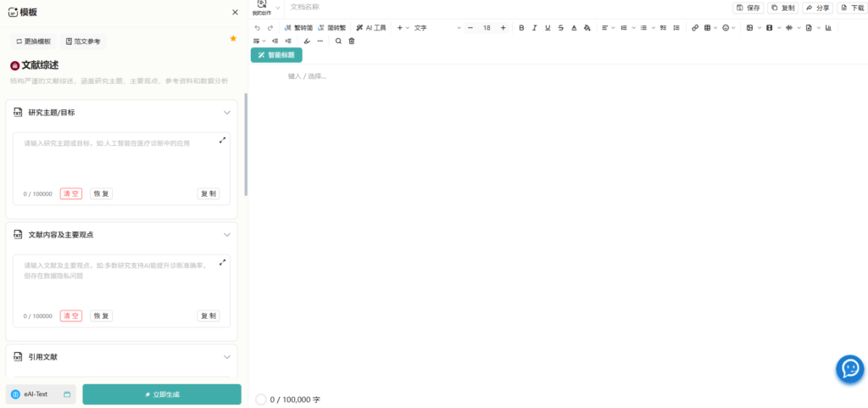Screen dimensions: 868x408
Task: Open the AI 工具 menu
Action: [371, 28]
